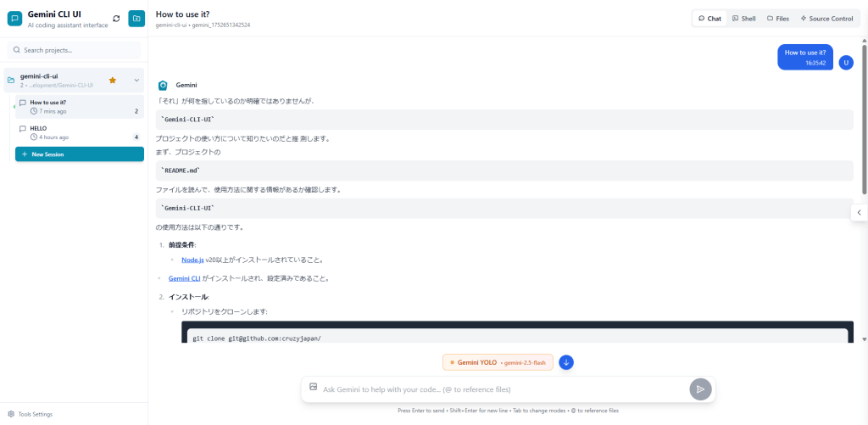The width and height of the screenshot is (868, 425).
Task: Click the '7 mins ago' timestamp
Action: [x=53, y=111]
